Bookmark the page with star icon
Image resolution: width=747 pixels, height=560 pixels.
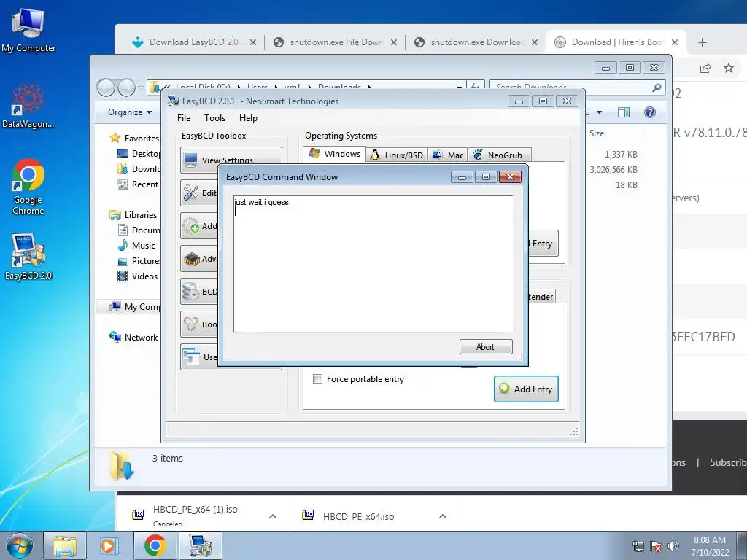[x=729, y=68]
